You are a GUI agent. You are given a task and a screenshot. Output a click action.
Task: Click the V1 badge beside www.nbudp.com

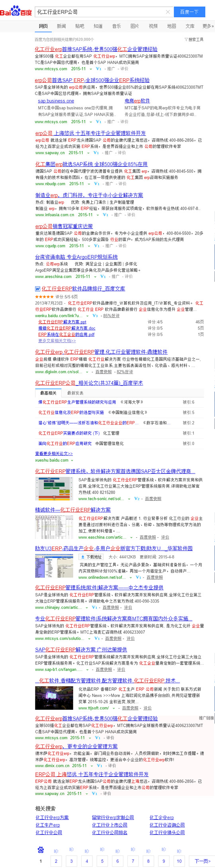pos(97,184)
